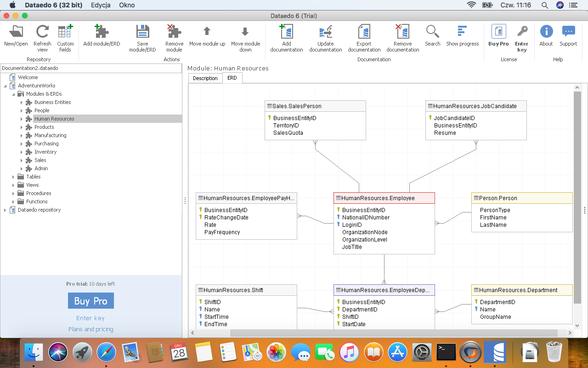Open the Support panel

click(x=568, y=37)
